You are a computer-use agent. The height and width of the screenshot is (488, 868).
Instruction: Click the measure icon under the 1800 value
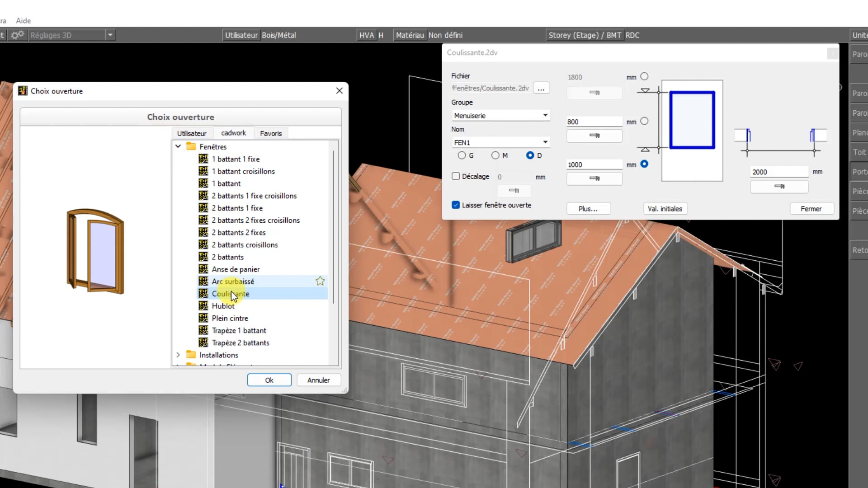click(594, 93)
